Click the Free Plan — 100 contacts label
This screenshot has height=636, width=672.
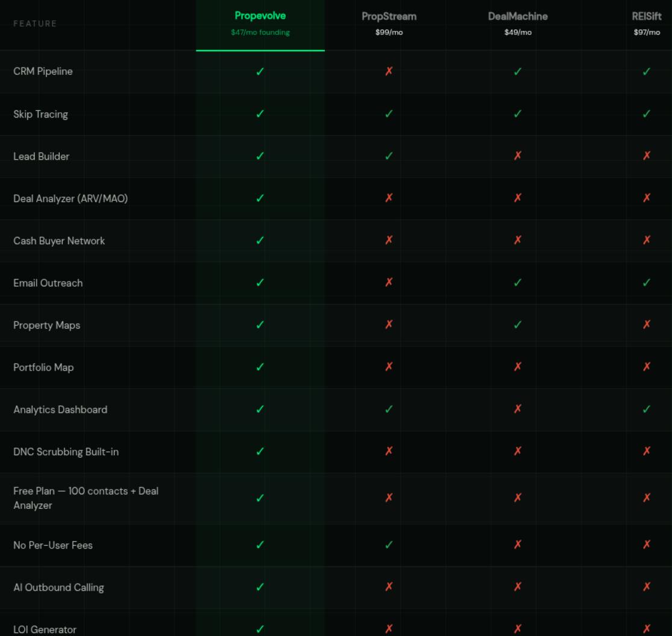pyautogui.click(x=86, y=498)
